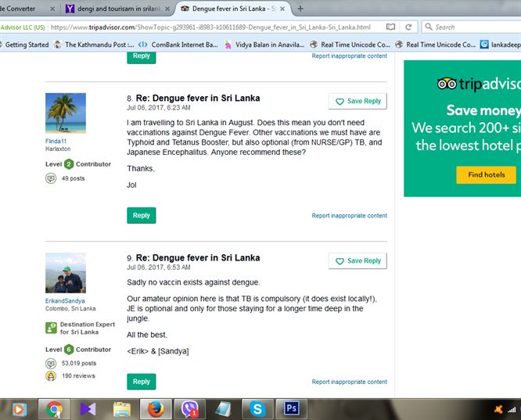Save Reply on post 8
Screen dimensions: 521x420
(x=358, y=101)
